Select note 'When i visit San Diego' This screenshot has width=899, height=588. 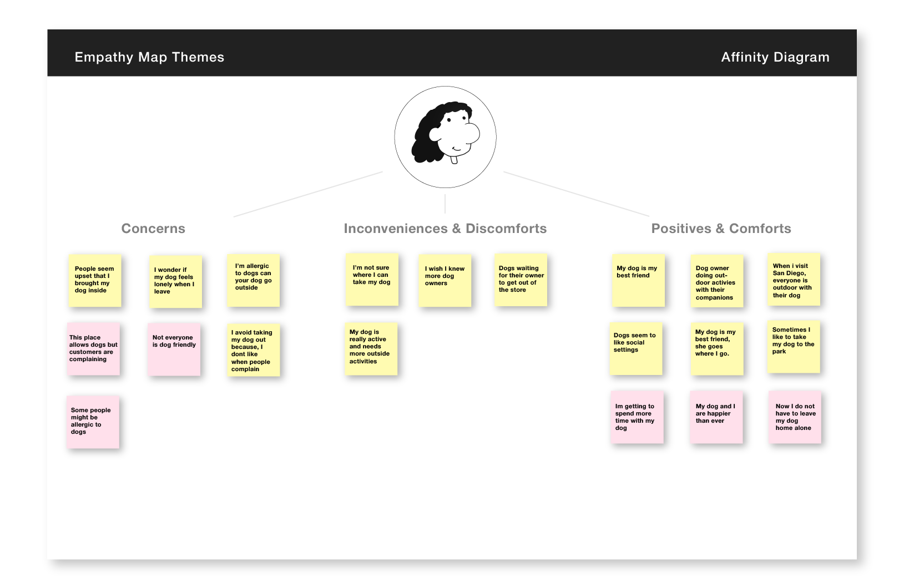click(x=794, y=280)
